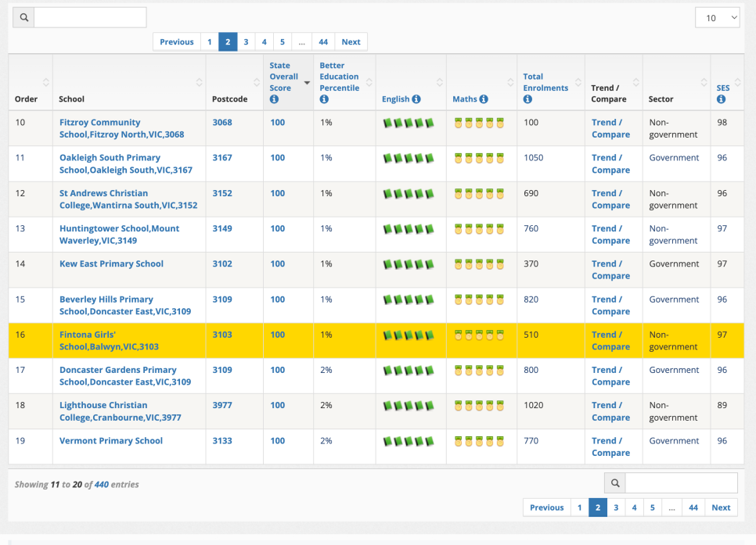Click Next in the top pagination
This screenshot has width=756, height=545.
[x=351, y=42]
